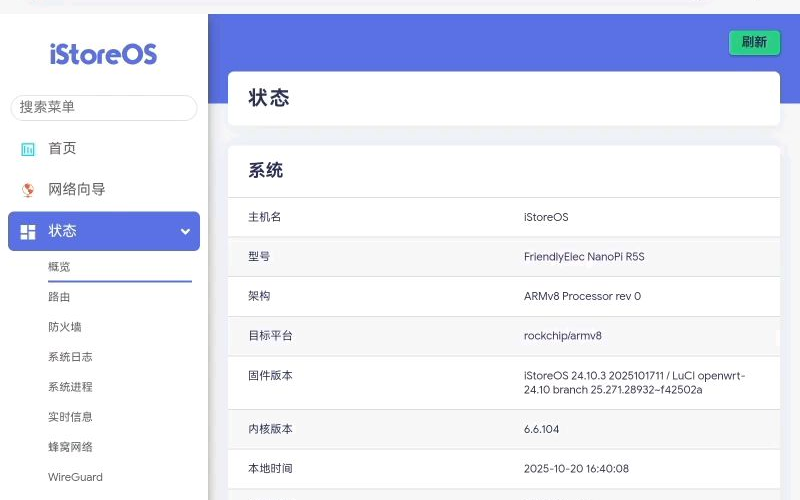Click the 状态 grid icon in sidebar
This screenshot has height=500, width=800.
28,231
